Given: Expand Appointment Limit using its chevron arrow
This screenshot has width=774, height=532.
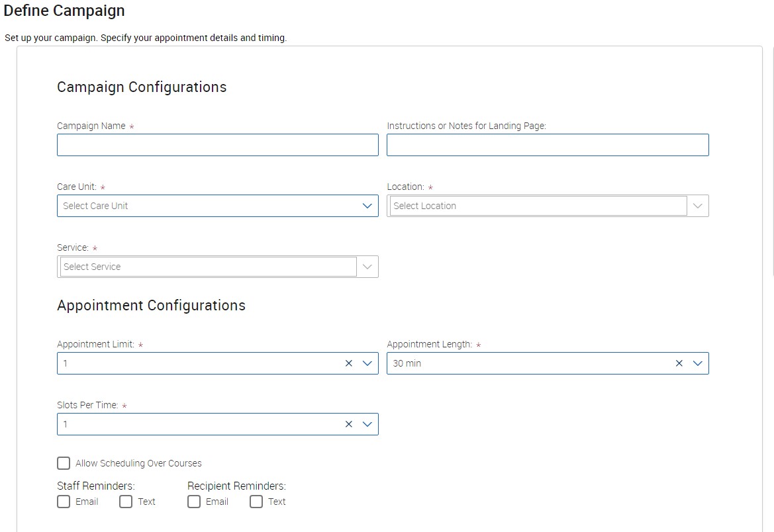Looking at the screenshot, I should pos(367,363).
